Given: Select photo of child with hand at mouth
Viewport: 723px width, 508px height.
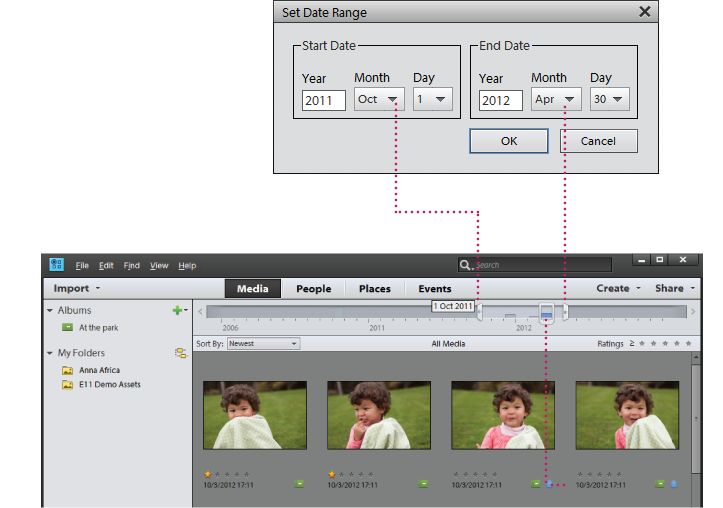Looking at the screenshot, I should [379, 415].
